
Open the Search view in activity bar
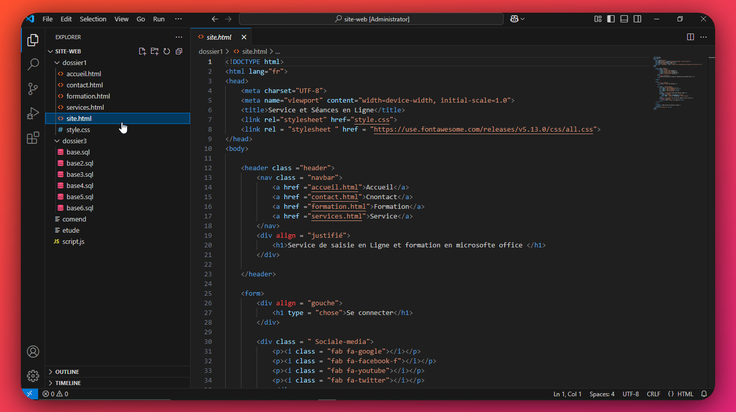[x=33, y=64]
